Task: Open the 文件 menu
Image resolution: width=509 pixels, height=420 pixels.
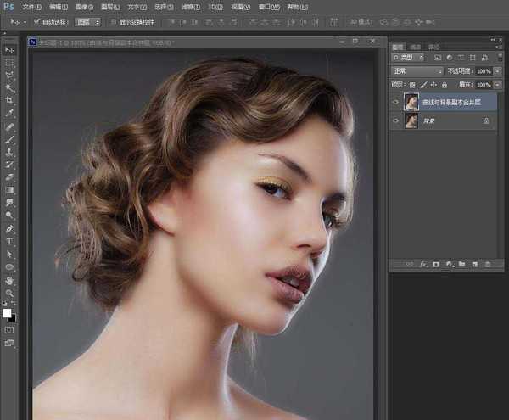Action: (31, 6)
